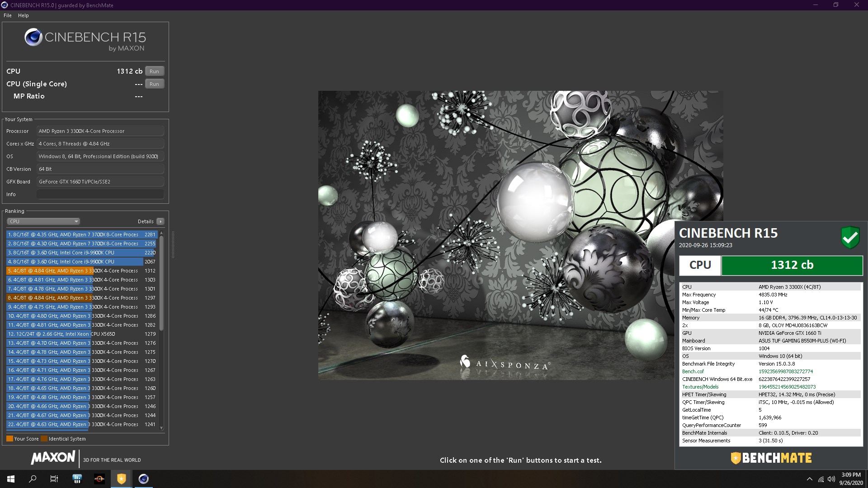Select ranking entry 7 scoring 1301
Viewport: 868px width, 488px height.
[x=82, y=289]
